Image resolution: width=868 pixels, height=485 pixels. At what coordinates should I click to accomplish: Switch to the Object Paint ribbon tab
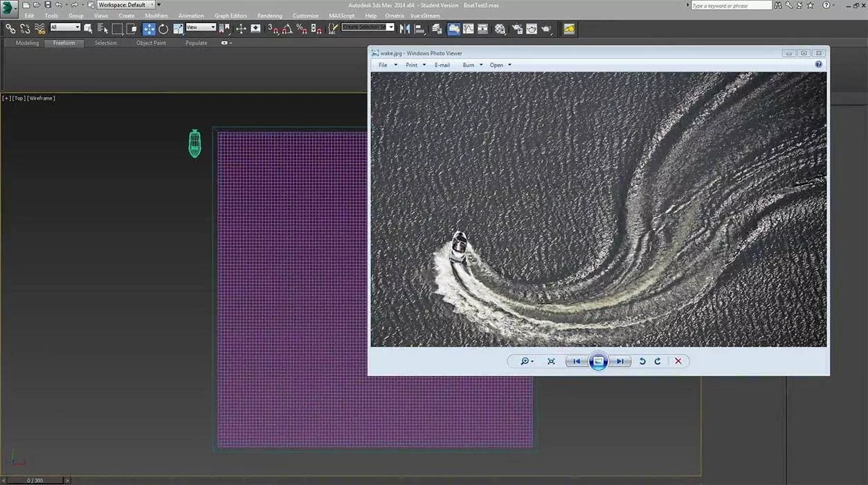(x=151, y=43)
